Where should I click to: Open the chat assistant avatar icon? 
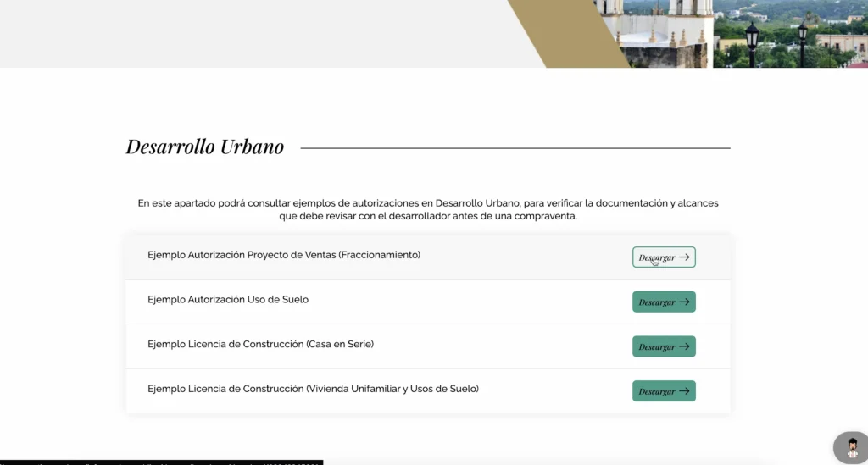pos(852,447)
